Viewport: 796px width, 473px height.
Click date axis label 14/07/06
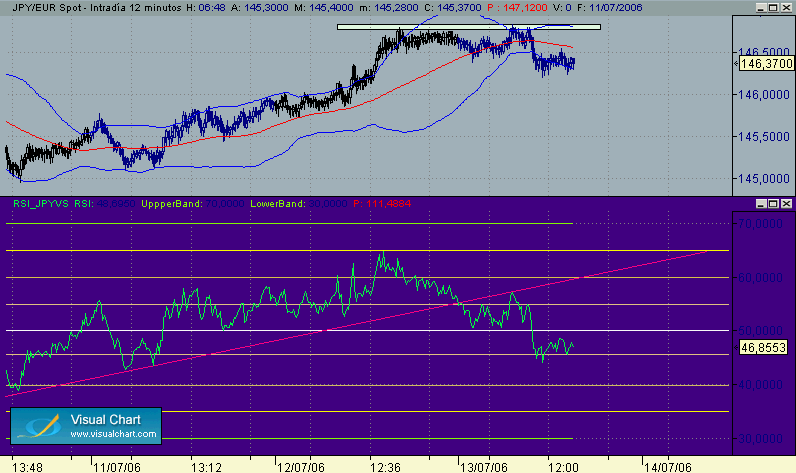[668, 467]
